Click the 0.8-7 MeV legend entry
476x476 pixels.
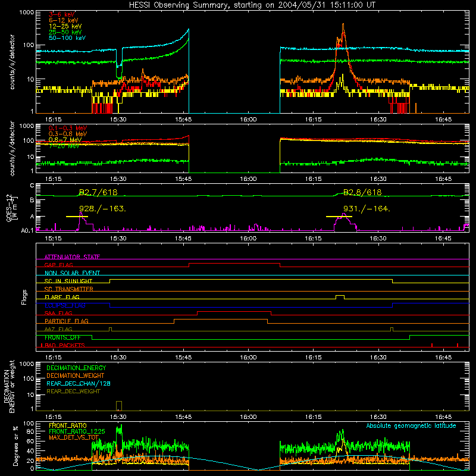(65, 140)
